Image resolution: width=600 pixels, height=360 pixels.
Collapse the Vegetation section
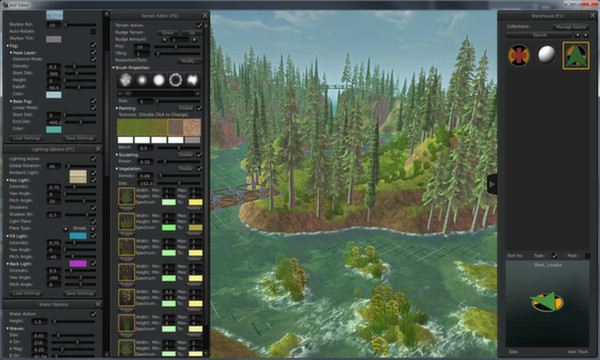click(117, 169)
